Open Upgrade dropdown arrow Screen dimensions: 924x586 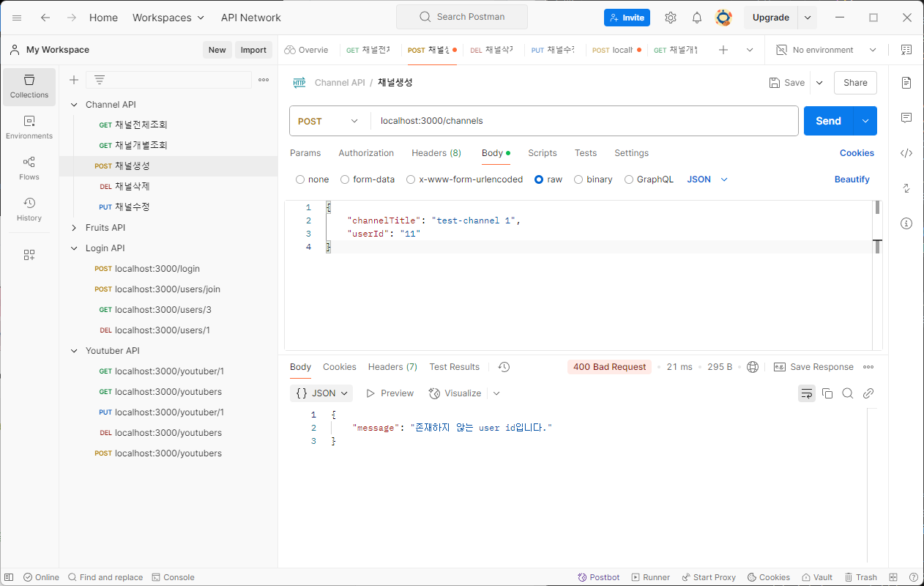coord(808,18)
